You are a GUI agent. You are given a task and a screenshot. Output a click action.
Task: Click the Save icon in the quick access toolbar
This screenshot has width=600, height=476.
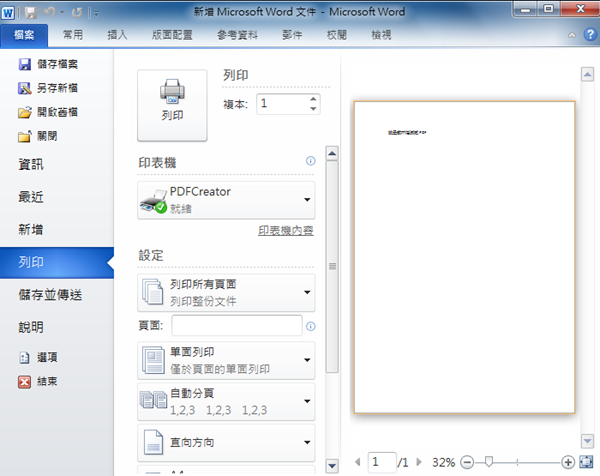[x=31, y=13]
